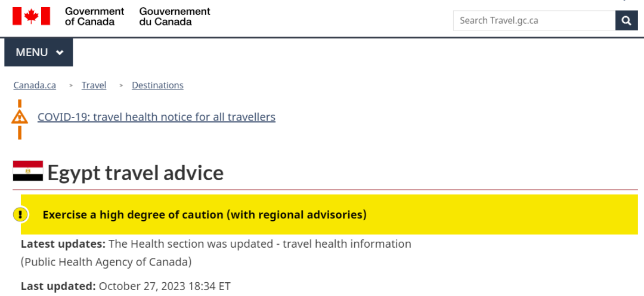Click the Egypt flag icon
This screenshot has width=644, height=296.
[x=28, y=171]
